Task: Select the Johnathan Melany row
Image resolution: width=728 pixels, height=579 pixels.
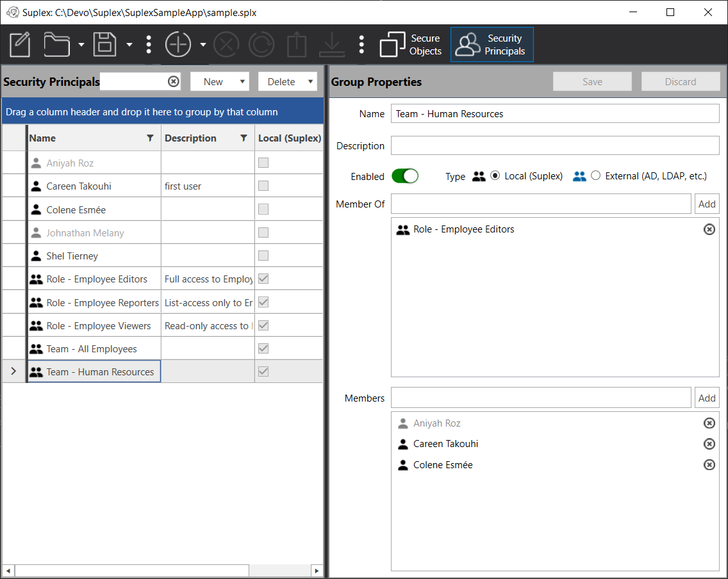Action: click(162, 232)
